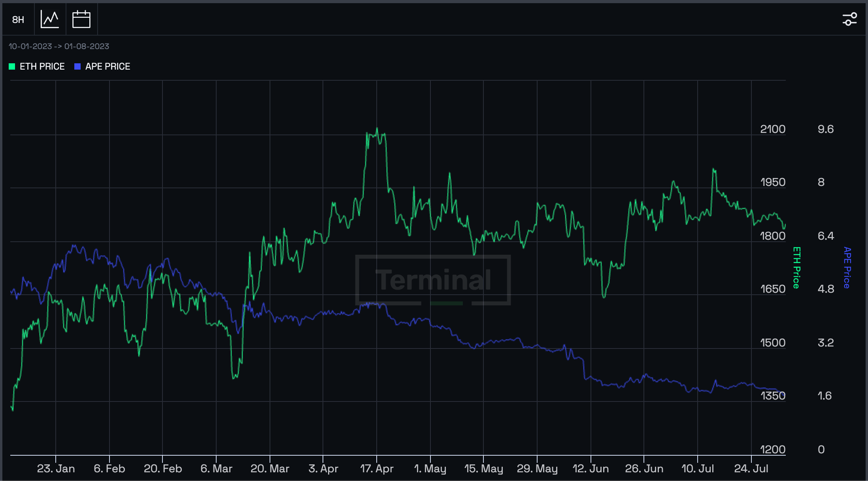Select the 12. Jun x-axis label
The width and height of the screenshot is (868, 481).
(591, 469)
